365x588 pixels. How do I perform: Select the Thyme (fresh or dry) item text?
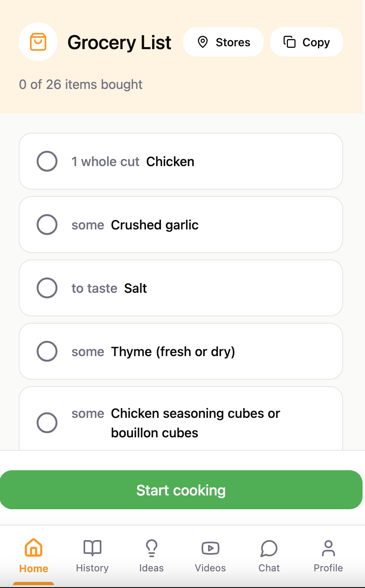(x=173, y=352)
